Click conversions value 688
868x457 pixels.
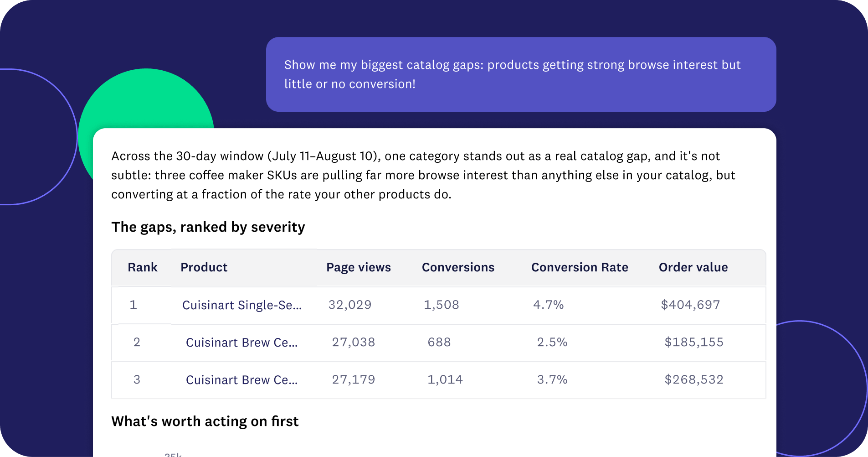click(439, 342)
